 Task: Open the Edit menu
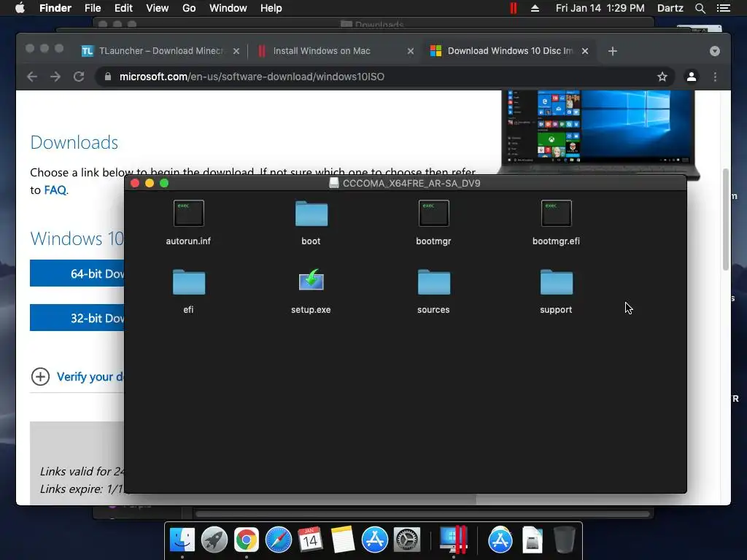pos(123,8)
